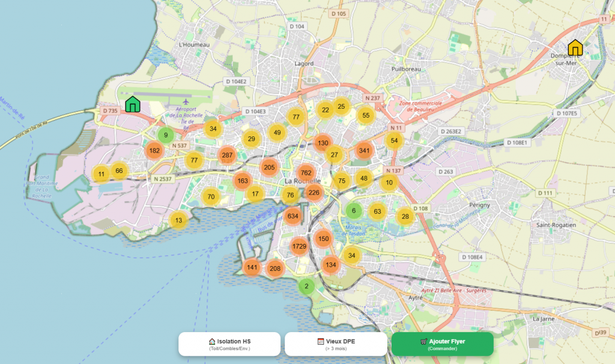Click the orange marker labeled 208

tap(276, 269)
